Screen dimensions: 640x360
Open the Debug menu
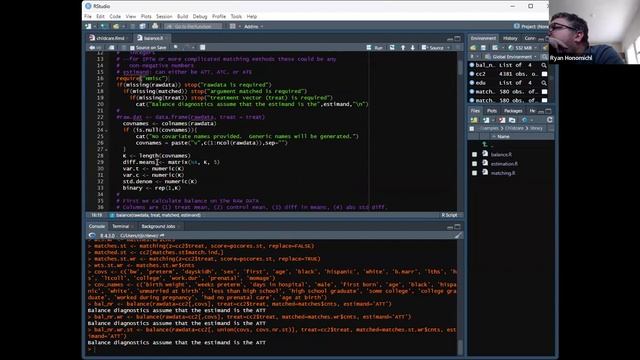pyautogui.click(x=200, y=16)
